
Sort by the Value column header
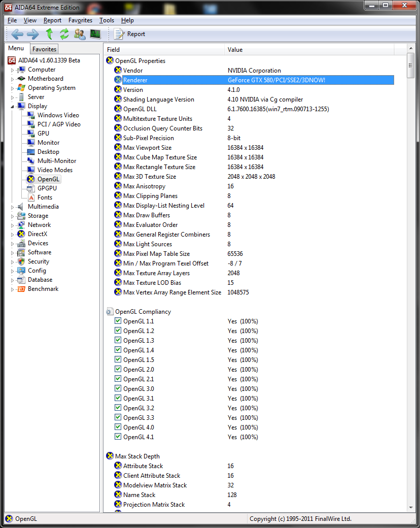[309, 50]
